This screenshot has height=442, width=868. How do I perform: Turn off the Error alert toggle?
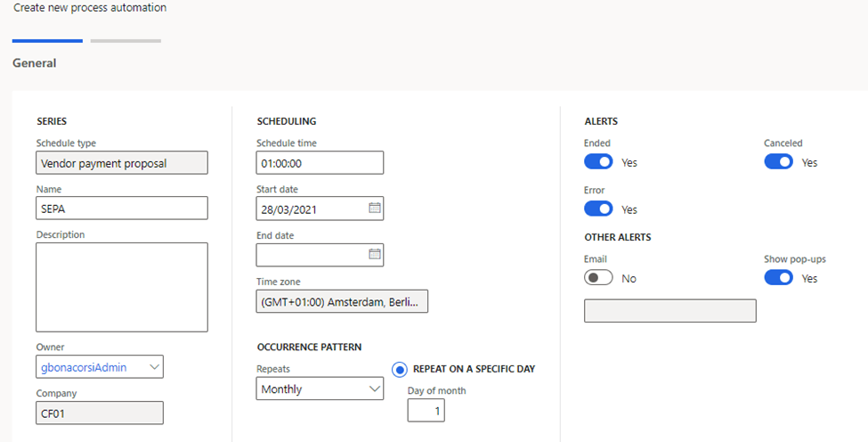pos(598,209)
